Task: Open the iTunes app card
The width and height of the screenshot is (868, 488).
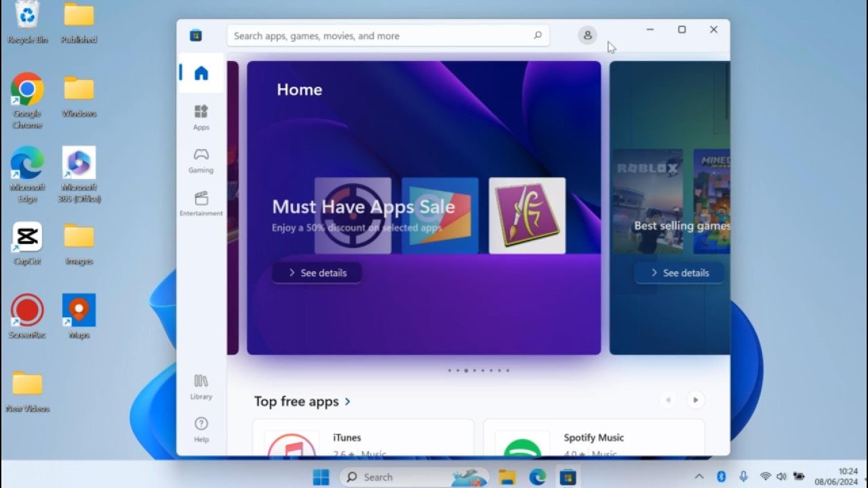Action: (x=363, y=438)
